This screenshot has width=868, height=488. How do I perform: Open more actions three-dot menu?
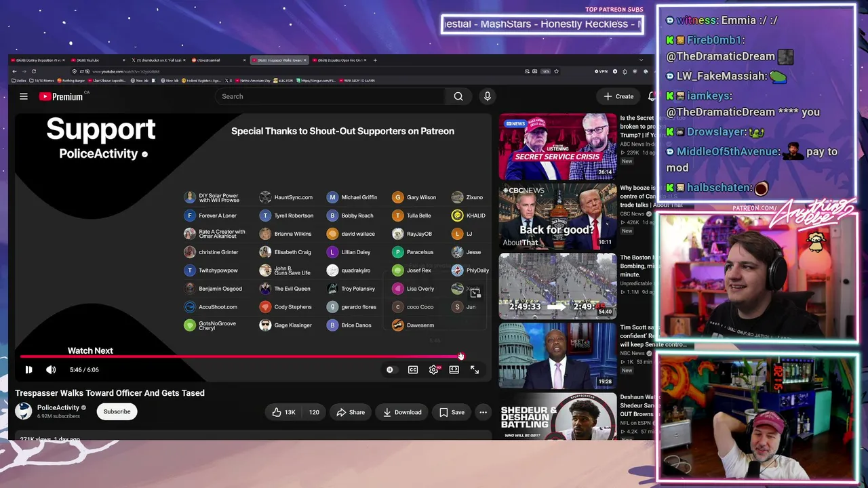483,412
